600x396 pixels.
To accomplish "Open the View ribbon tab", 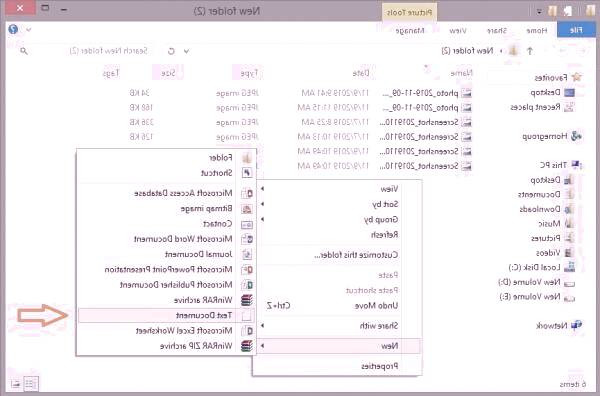I will click(458, 30).
